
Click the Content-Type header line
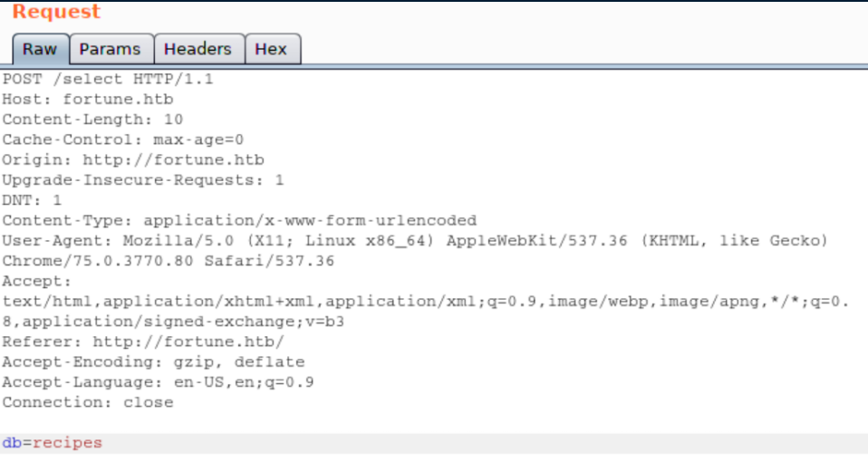239,220
